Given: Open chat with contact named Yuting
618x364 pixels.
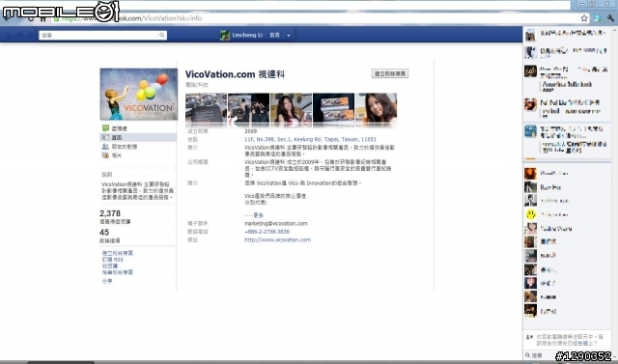Looking at the screenshot, I should 567,229.
